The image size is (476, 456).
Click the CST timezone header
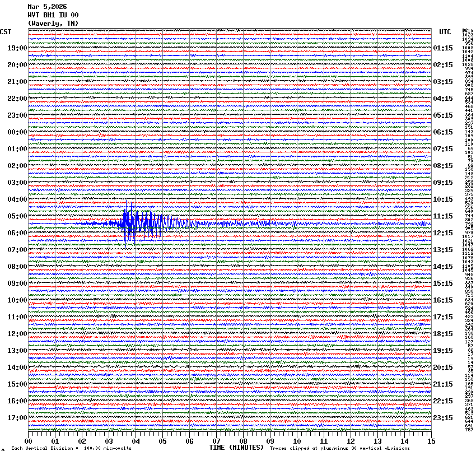click(6, 32)
